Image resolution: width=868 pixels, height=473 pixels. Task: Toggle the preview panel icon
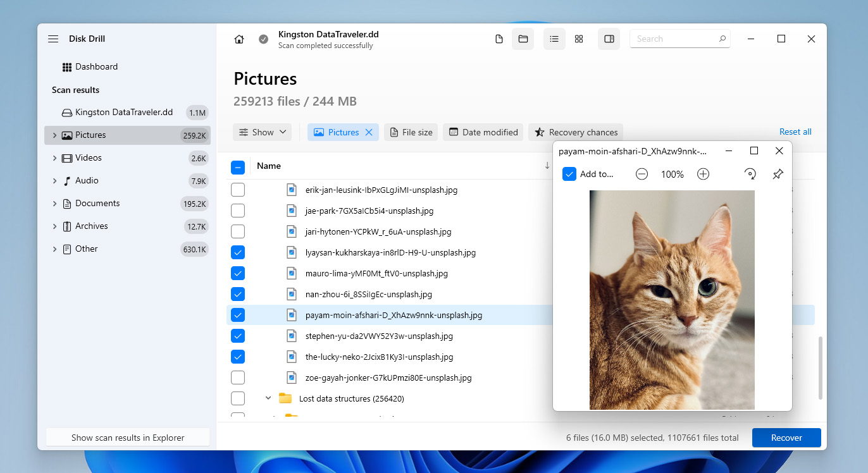(x=609, y=39)
